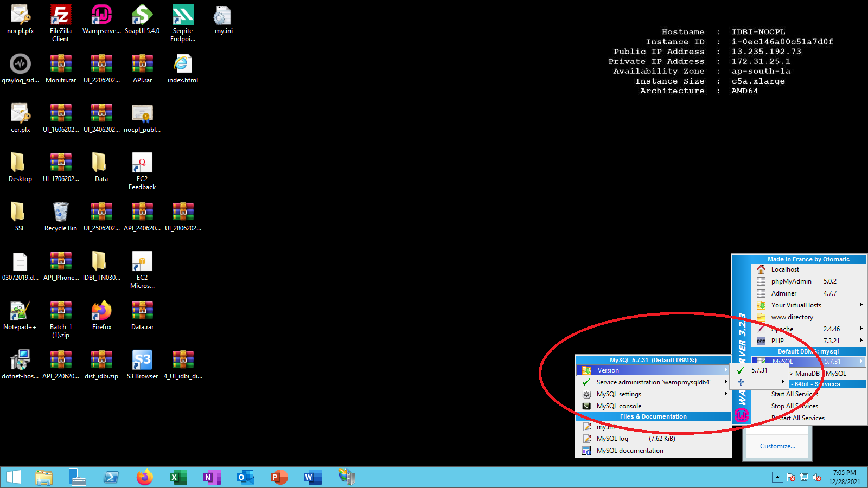This screenshot has height=488, width=868.
Task: Select the EC2 Feedback shortcut
Action: tap(142, 171)
